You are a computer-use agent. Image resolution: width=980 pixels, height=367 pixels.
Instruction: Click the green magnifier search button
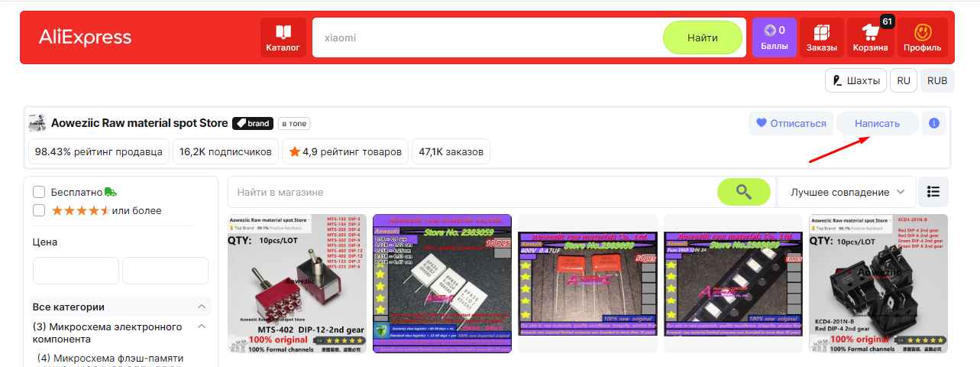coord(743,192)
